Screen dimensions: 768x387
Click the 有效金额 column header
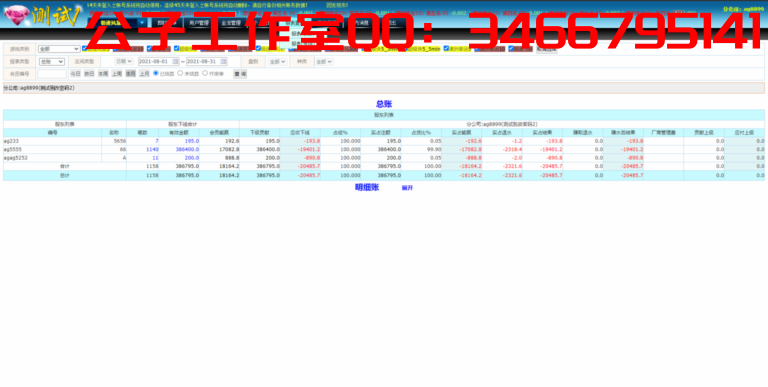click(179, 133)
